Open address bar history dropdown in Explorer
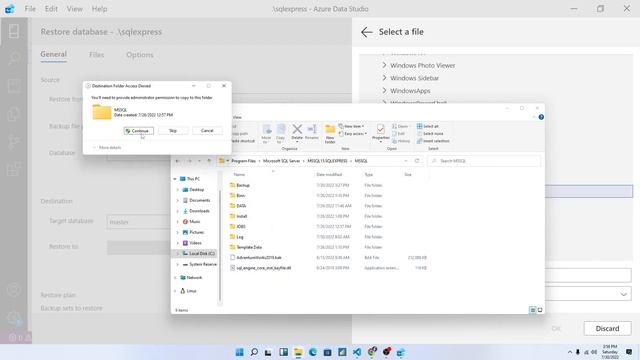This screenshot has width=640, height=360. pyautogui.click(x=406, y=161)
